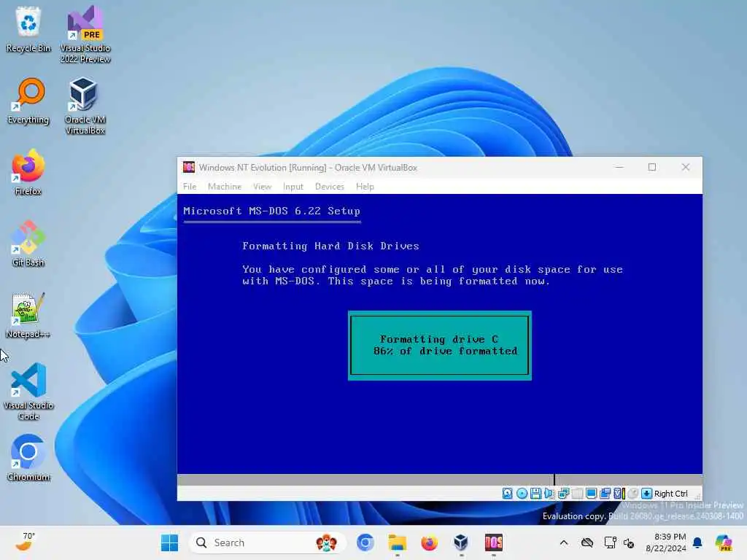Open Copilot preview from the taskbar
The height and width of the screenshot is (560, 747).
[724, 542]
